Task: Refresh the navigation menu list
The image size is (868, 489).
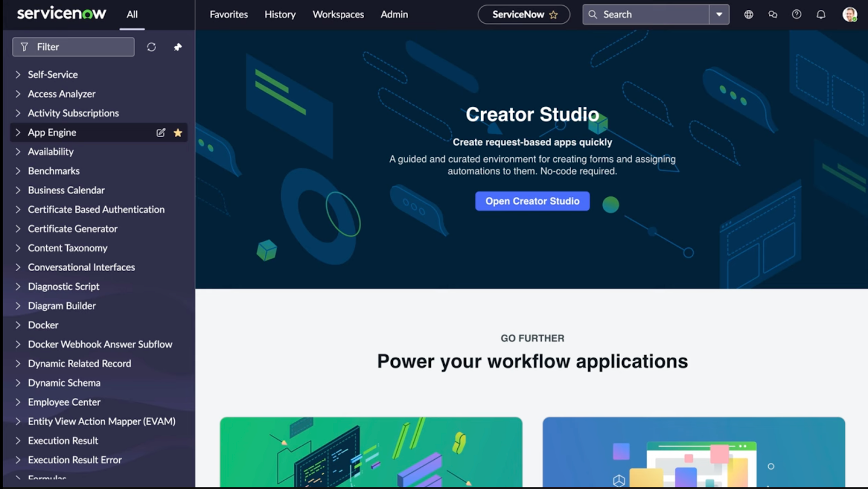Action: click(151, 47)
